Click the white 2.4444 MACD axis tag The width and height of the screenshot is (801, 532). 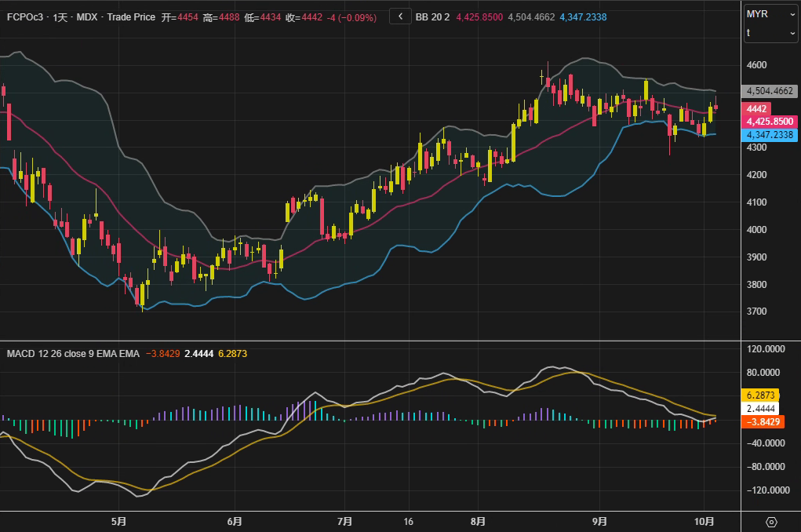(x=759, y=409)
